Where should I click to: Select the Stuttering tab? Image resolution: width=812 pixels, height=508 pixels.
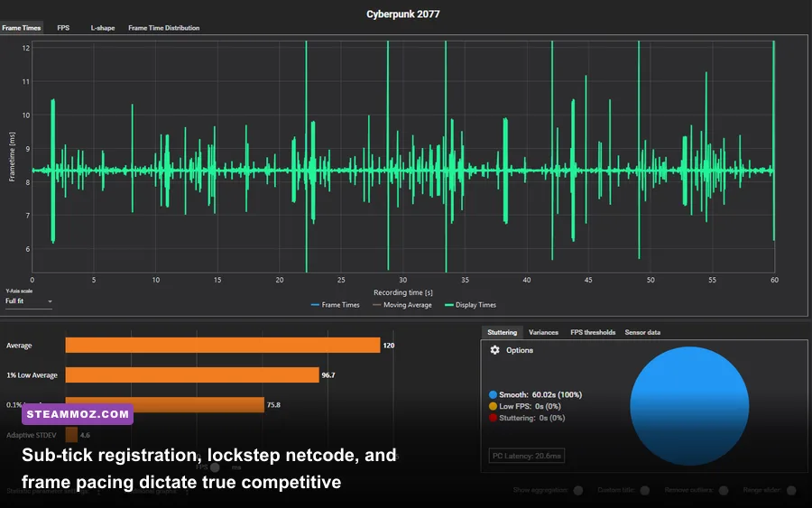coord(502,332)
